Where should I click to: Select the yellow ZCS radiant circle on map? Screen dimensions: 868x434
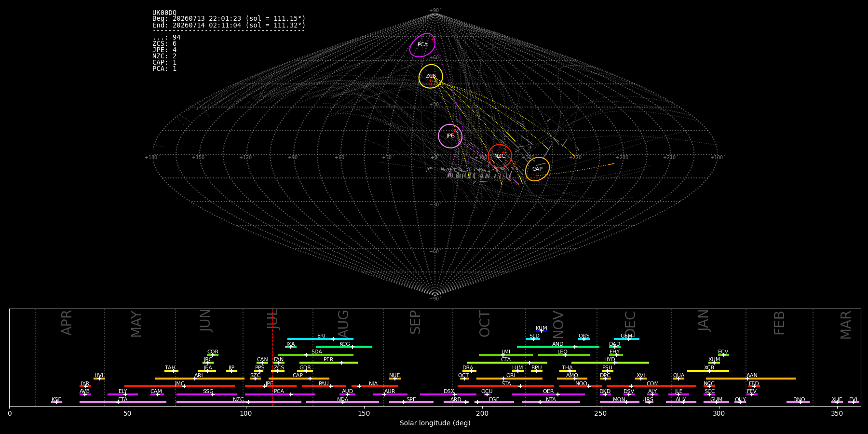[x=431, y=76]
